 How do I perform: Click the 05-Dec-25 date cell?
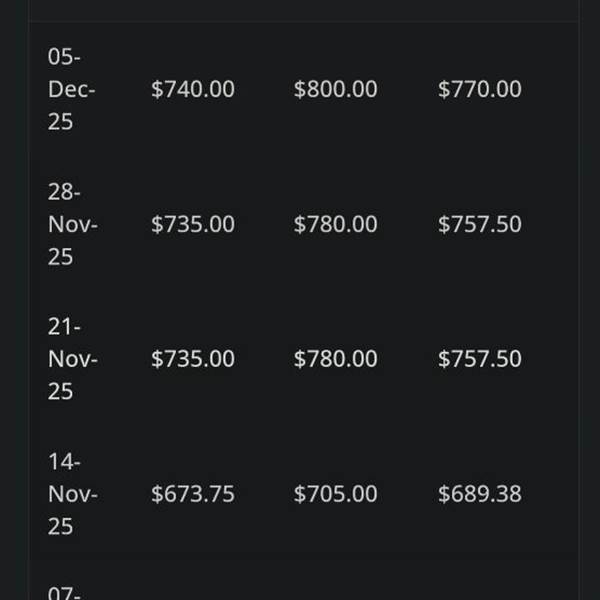click(72, 89)
